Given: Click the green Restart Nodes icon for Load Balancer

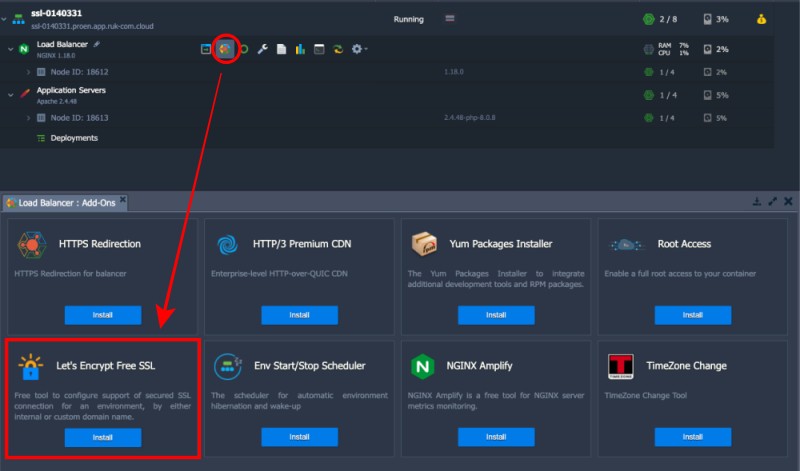Looking at the screenshot, I should click(x=244, y=49).
